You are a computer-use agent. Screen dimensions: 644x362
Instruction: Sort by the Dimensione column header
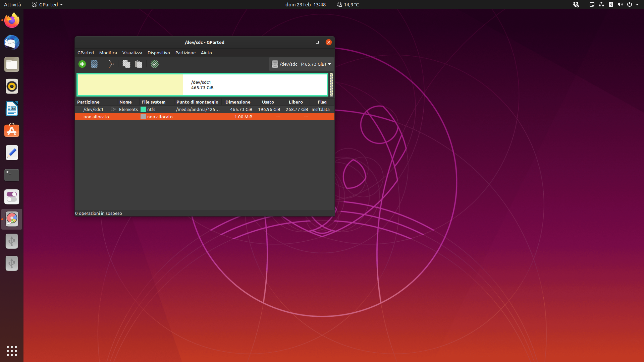click(x=238, y=102)
